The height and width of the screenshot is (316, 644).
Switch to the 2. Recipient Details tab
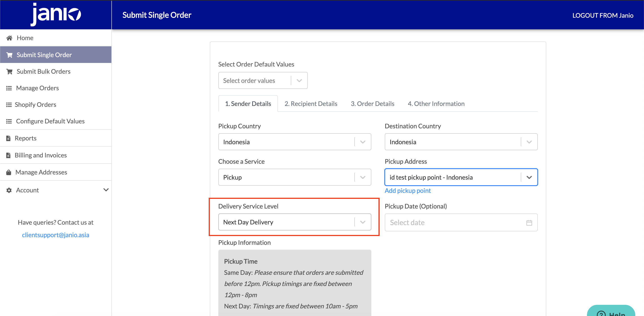point(311,104)
